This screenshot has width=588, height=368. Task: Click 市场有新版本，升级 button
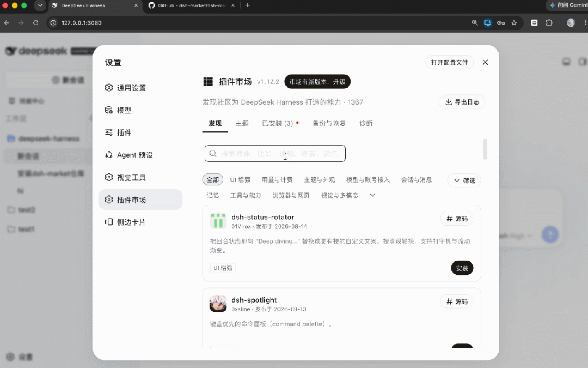(317, 81)
